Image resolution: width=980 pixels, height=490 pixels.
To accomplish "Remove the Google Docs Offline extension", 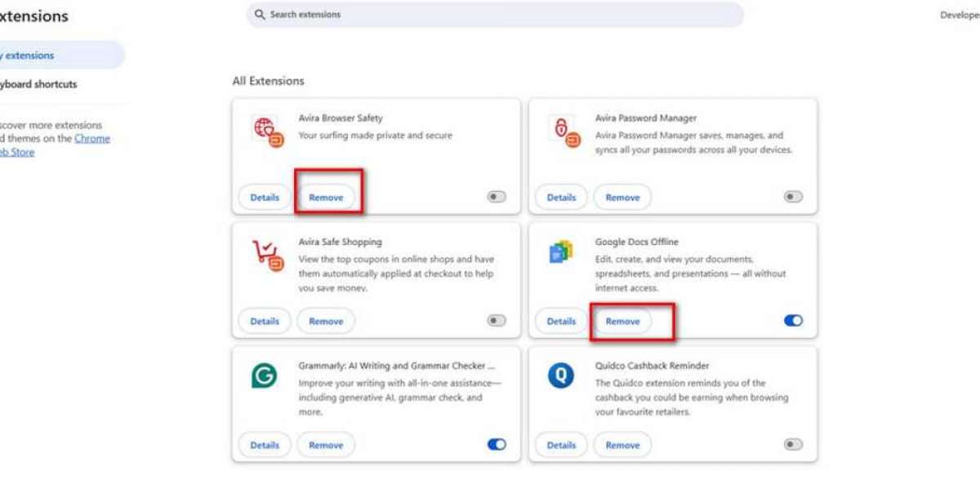I will click(x=622, y=322).
